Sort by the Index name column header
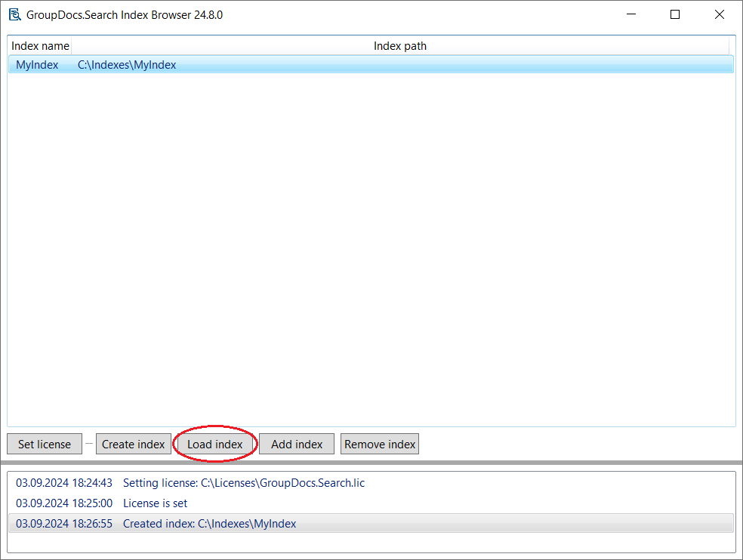The image size is (743, 560). coord(40,46)
